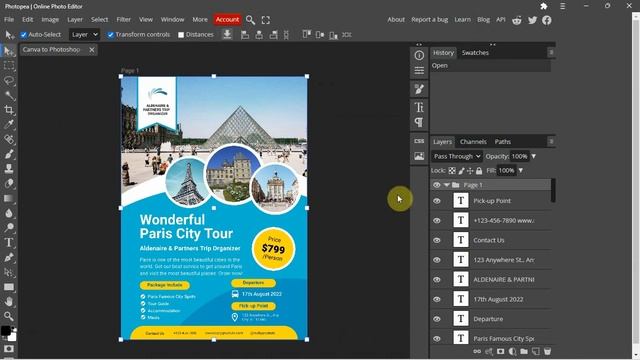
Task: Hide the Pick-up Point layer
Action: pyautogui.click(x=437, y=201)
